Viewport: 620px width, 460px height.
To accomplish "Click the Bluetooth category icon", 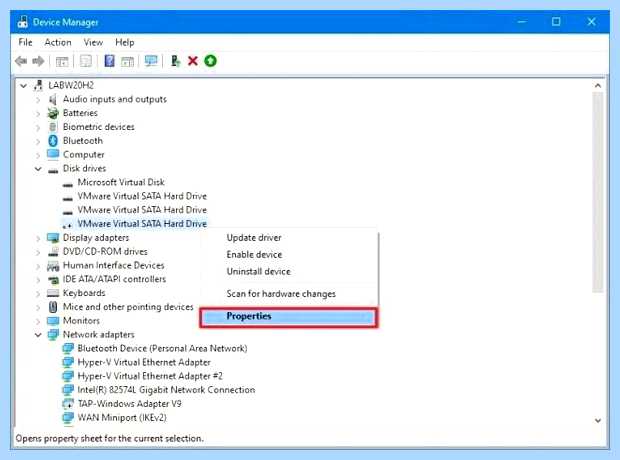I will [x=53, y=141].
